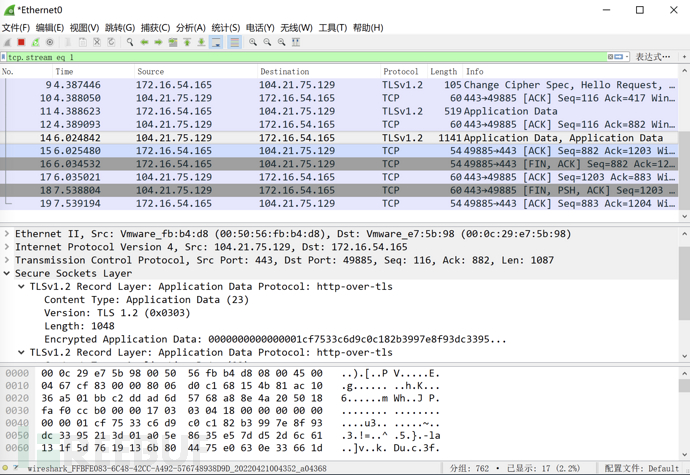Viewport: 690px width, 475px height.
Task: Click the save capture file icon
Action: (x=83, y=42)
